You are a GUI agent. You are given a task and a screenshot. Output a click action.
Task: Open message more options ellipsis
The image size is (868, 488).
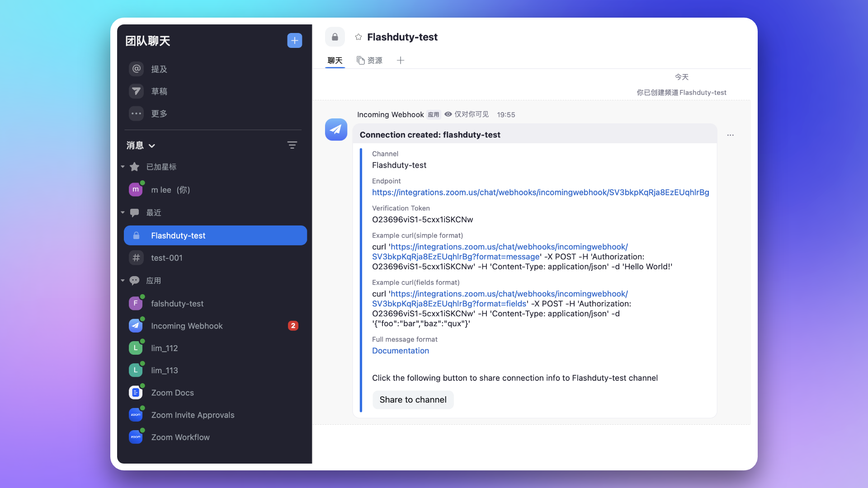pos(731,135)
